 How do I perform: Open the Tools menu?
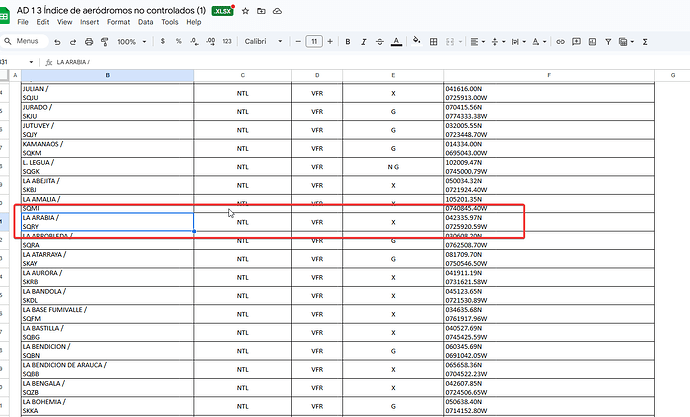[x=169, y=22]
